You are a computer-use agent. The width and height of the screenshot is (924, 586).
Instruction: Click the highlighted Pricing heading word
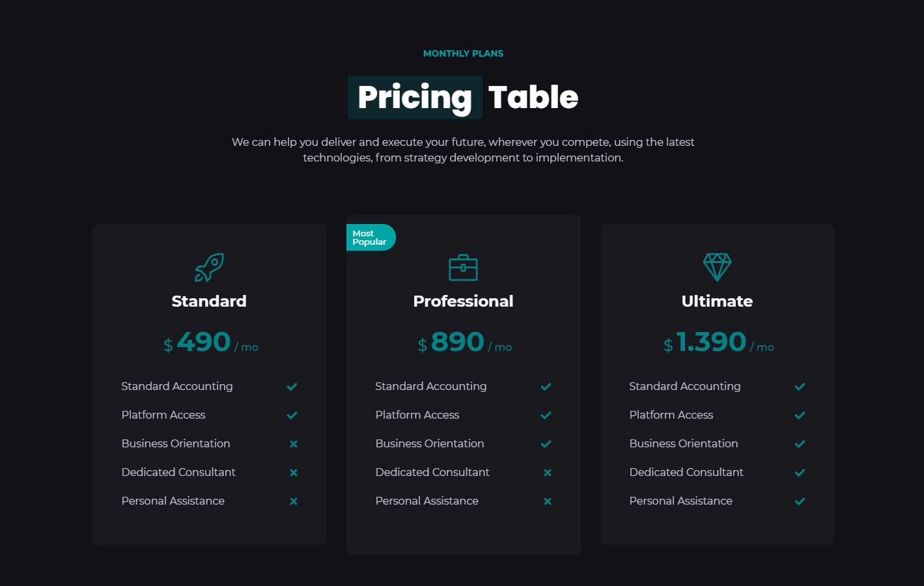coord(415,98)
